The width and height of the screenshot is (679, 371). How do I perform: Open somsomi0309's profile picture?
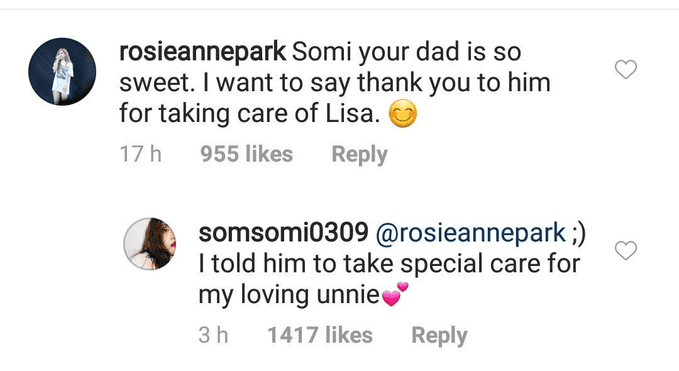pyautogui.click(x=150, y=244)
